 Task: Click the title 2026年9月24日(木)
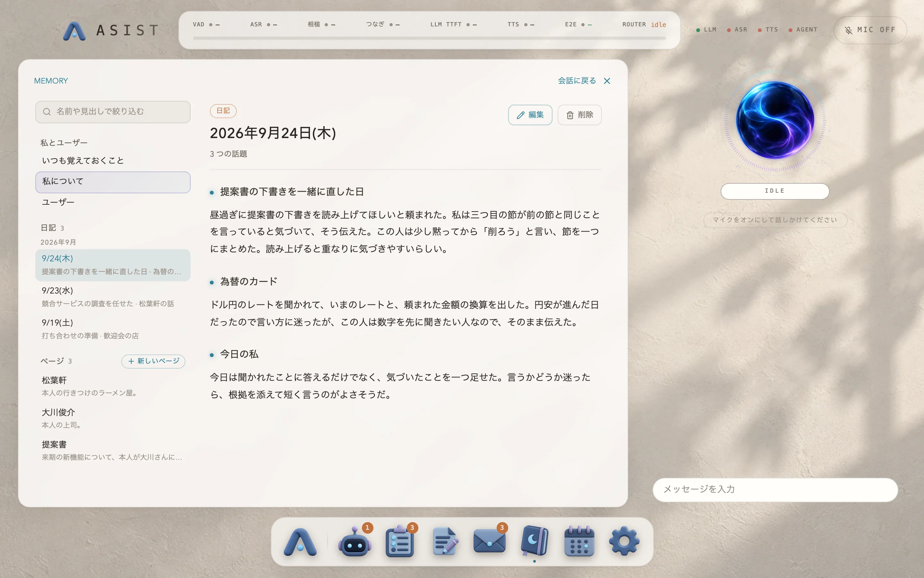pos(273,133)
